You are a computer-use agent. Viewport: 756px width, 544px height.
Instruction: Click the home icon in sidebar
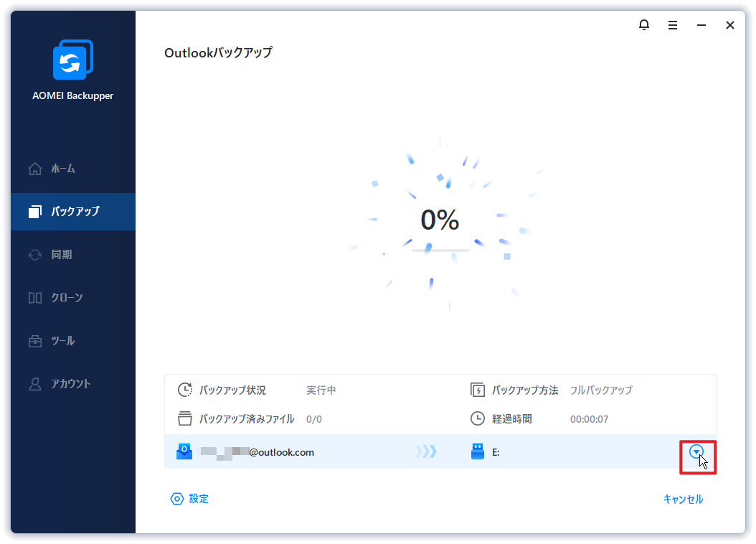(35, 169)
